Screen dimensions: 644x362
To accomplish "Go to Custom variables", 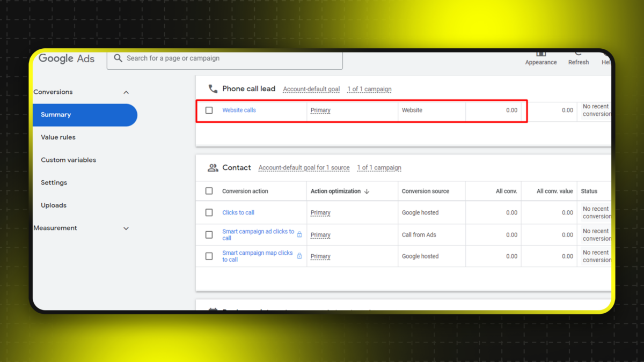I will tap(68, 160).
